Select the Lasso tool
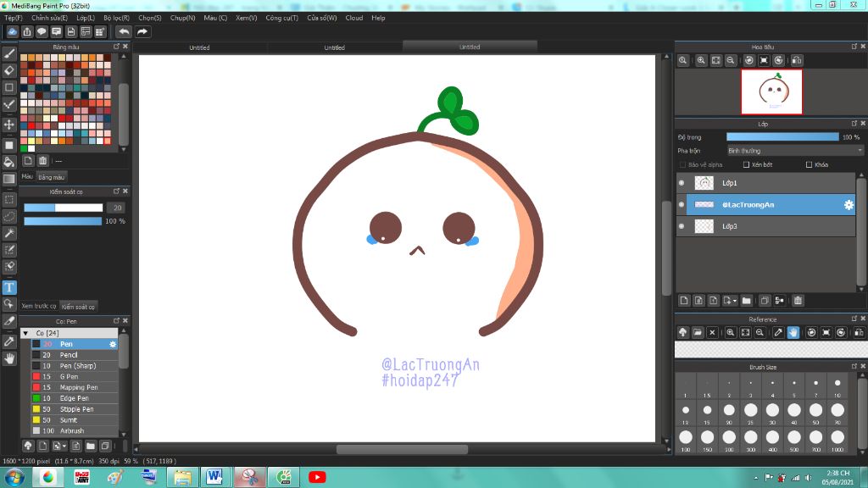Viewport: 868px width, 488px height. 9,216
